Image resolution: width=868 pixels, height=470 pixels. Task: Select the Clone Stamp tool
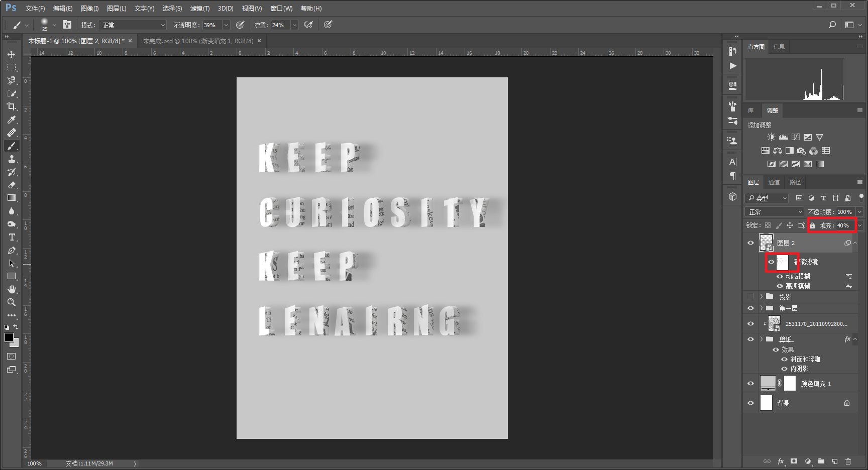tap(11, 159)
